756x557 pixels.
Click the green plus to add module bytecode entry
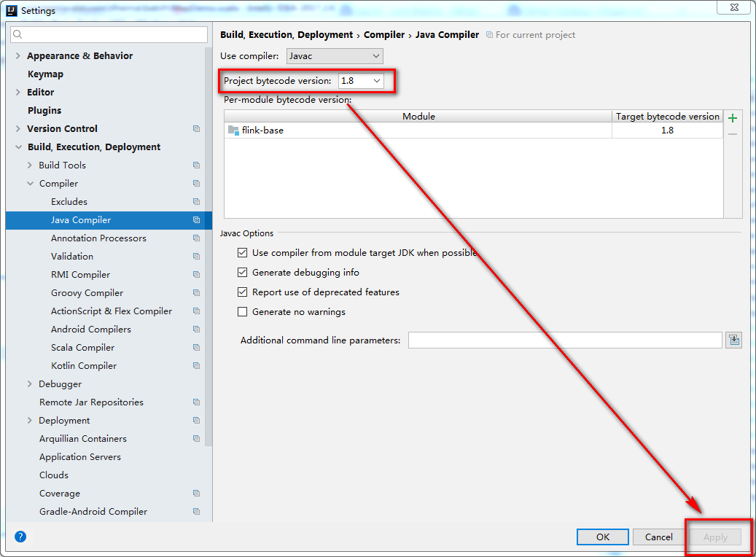pyautogui.click(x=733, y=117)
